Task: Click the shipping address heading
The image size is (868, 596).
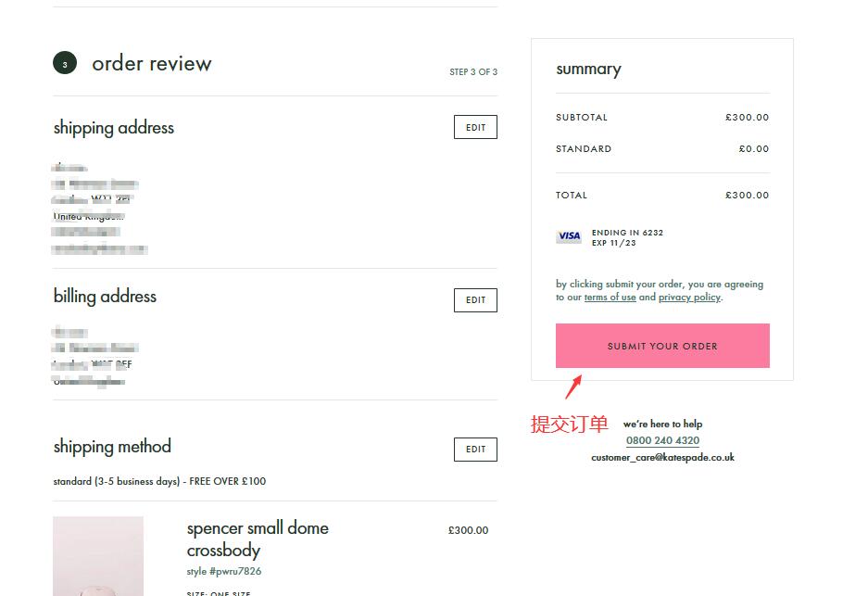Action: pos(114,128)
